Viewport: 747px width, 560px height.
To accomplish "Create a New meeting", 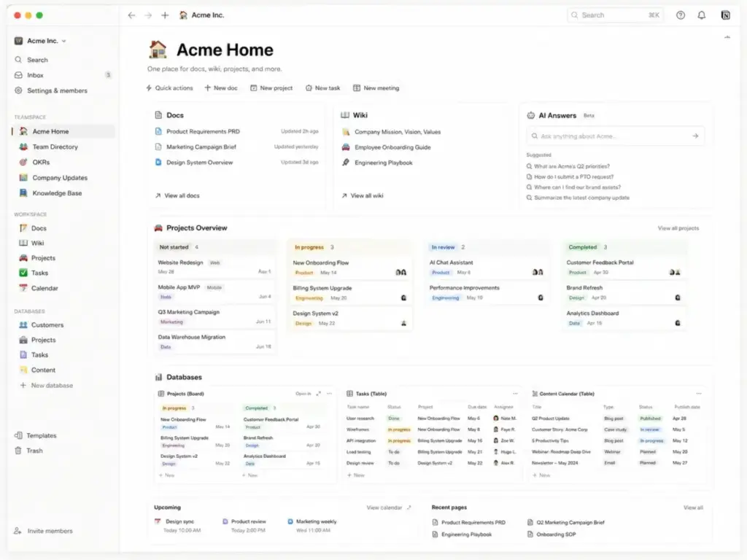I will (376, 88).
